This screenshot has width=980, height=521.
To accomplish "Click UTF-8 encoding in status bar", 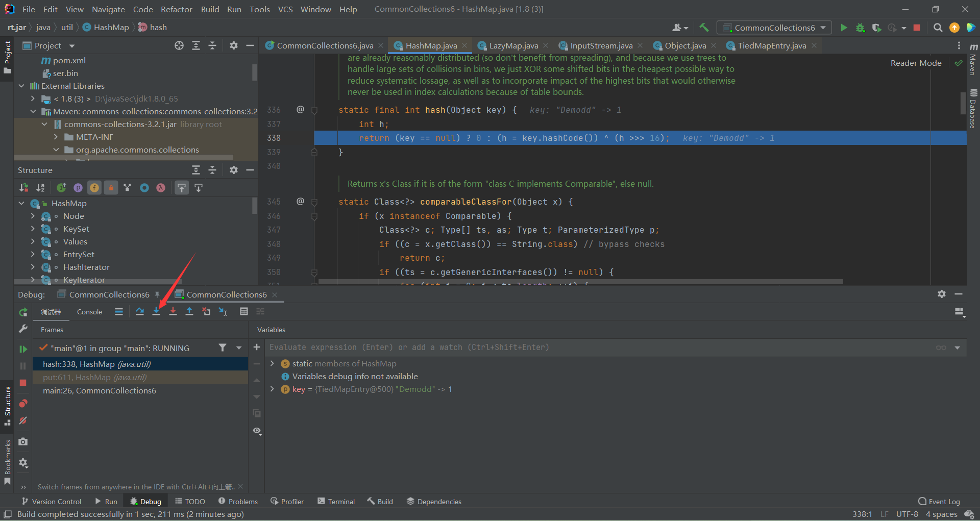I will point(907,514).
